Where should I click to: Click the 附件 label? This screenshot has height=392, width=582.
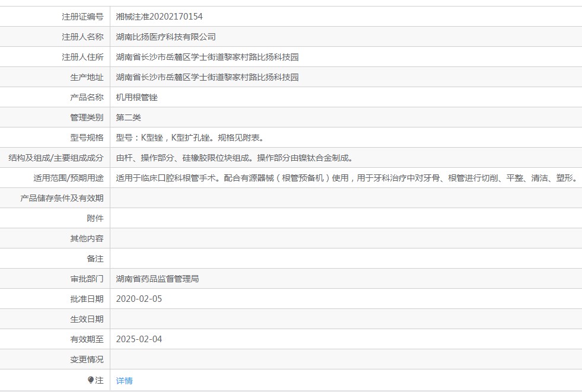pos(95,218)
